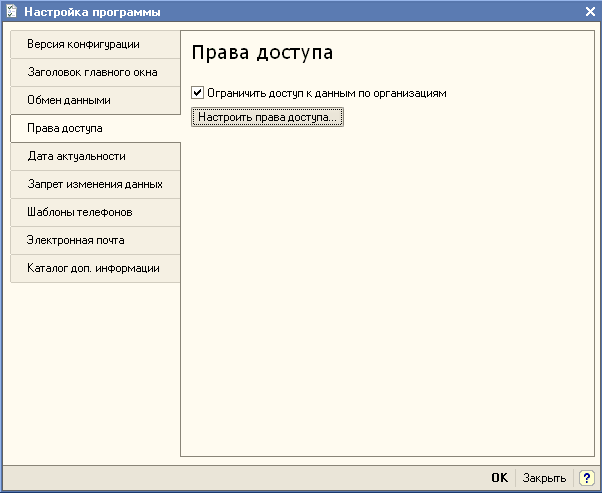
Task: Click the empty area of the settings panel
Action: [x=390, y=300]
